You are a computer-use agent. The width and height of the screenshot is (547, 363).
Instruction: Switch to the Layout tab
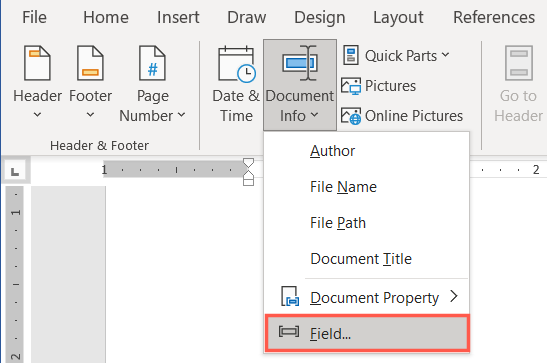coord(398,17)
